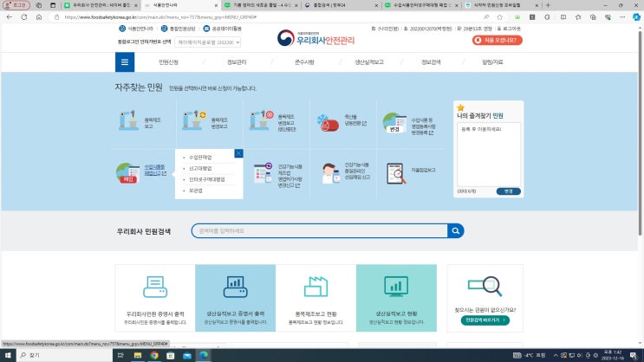The width and height of the screenshot is (644, 362).
Task: Extend the session with 연장
Action: [487, 29]
